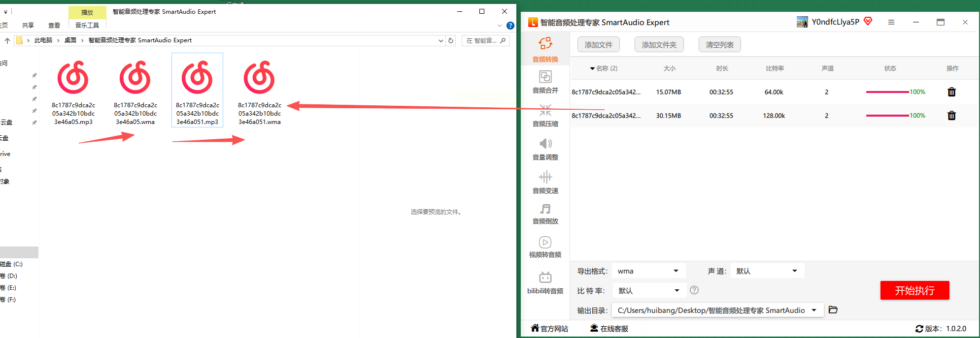
Task: Open the 官方网站 official website link
Action: (x=549, y=328)
